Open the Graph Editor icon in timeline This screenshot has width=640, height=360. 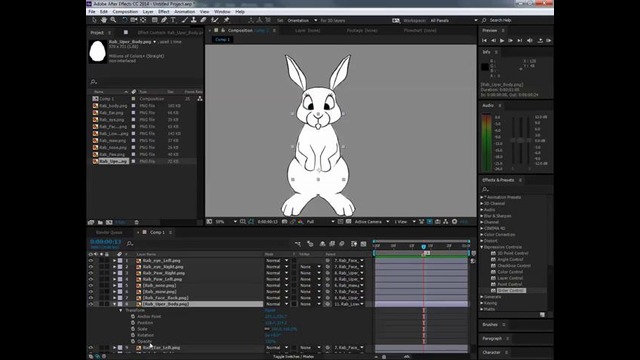(x=363, y=244)
